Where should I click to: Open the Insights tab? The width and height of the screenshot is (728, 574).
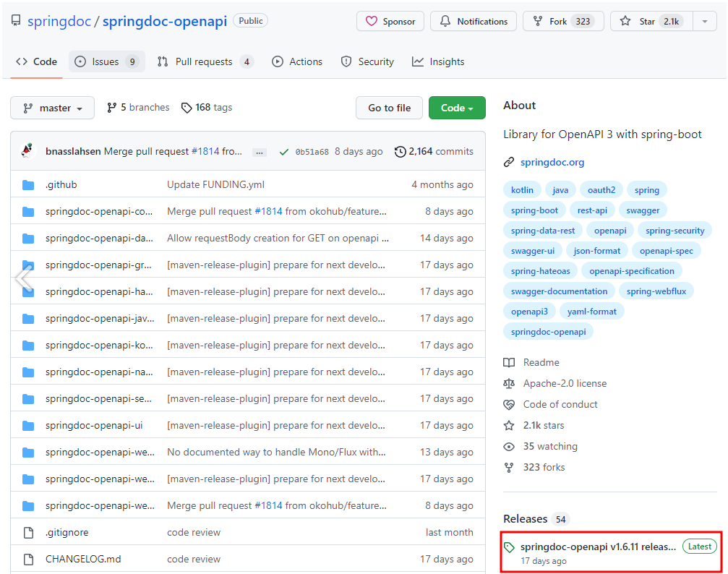pyautogui.click(x=438, y=61)
